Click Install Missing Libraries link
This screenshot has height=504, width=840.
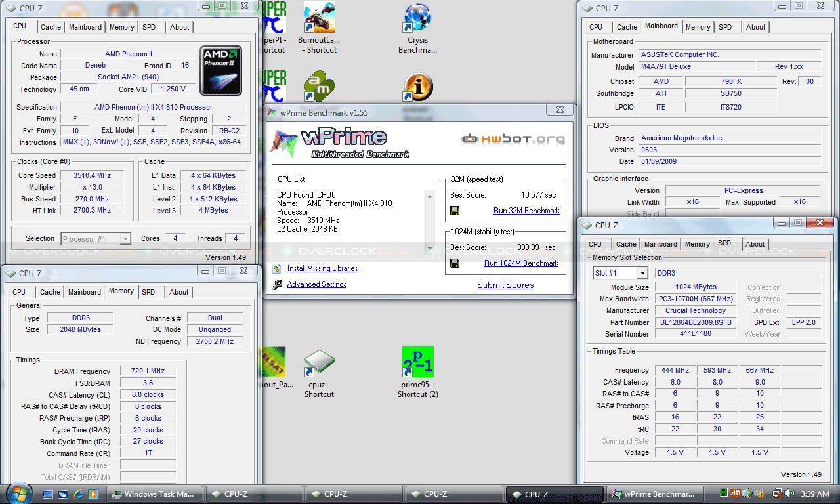click(322, 268)
